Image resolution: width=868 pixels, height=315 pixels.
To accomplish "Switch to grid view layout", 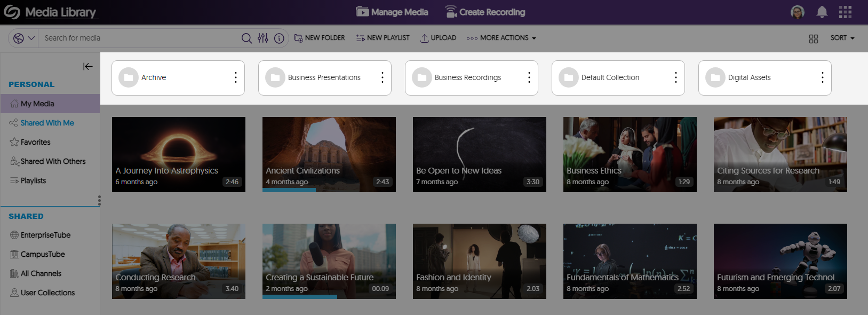I will [x=814, y=38].
